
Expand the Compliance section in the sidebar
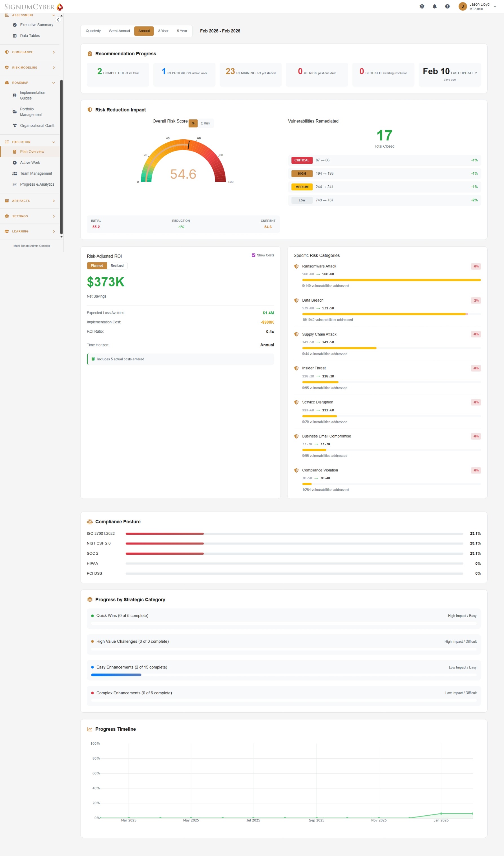[30, 52]
